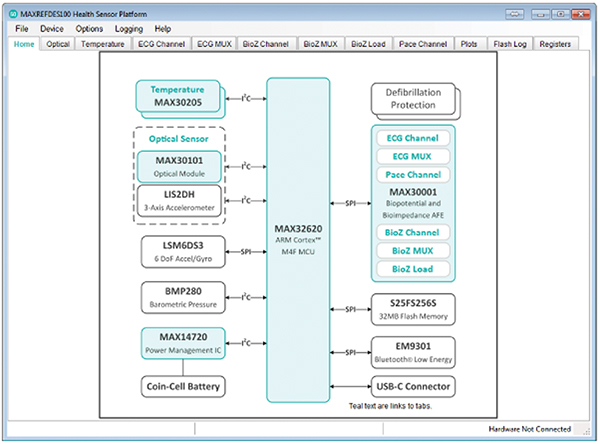The height and width of the screenshot is (444, 600).
Task: Click the Defibrillation Protection block
Action: pyautogui.click(x=413, y=99)
